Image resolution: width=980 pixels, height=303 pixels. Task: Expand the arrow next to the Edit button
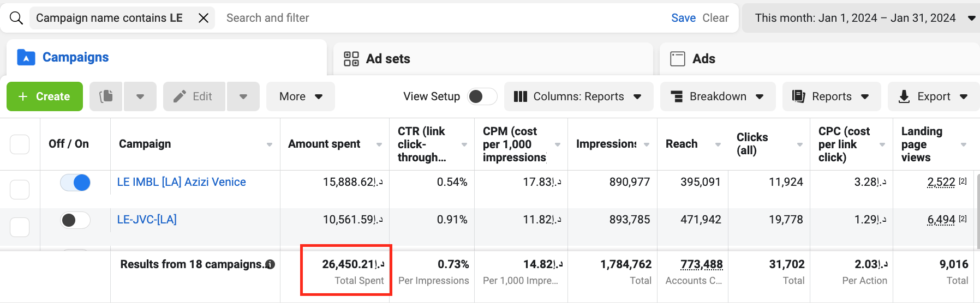coord(243,96)
